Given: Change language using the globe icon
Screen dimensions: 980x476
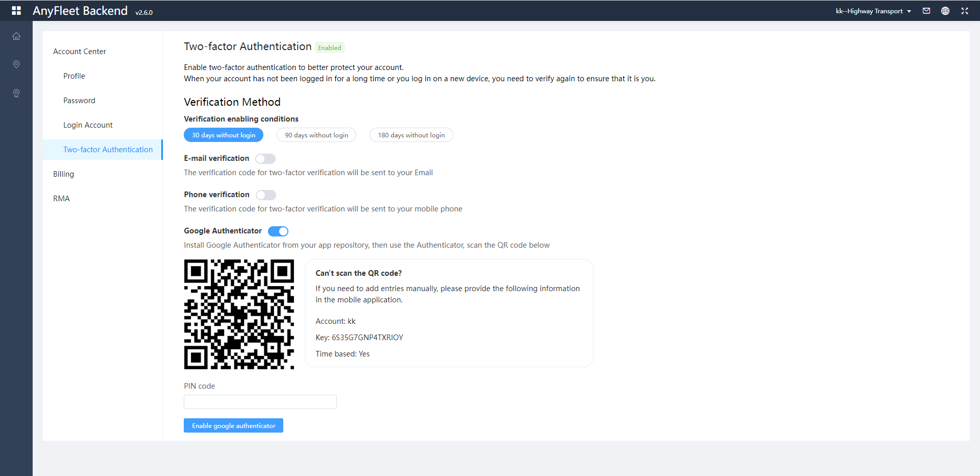Looking at the screenshot, I should coord(945,10).
